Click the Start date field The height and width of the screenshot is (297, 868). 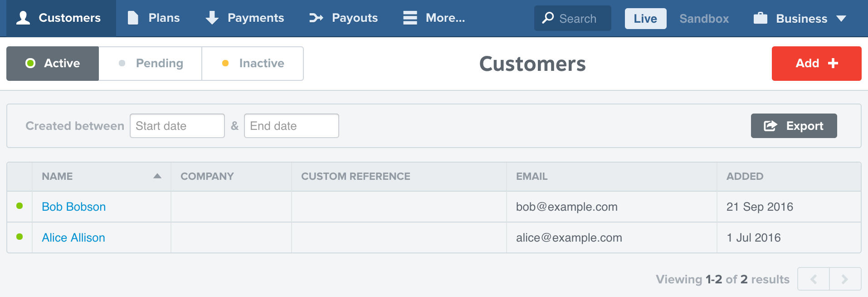tap(177, 126)
